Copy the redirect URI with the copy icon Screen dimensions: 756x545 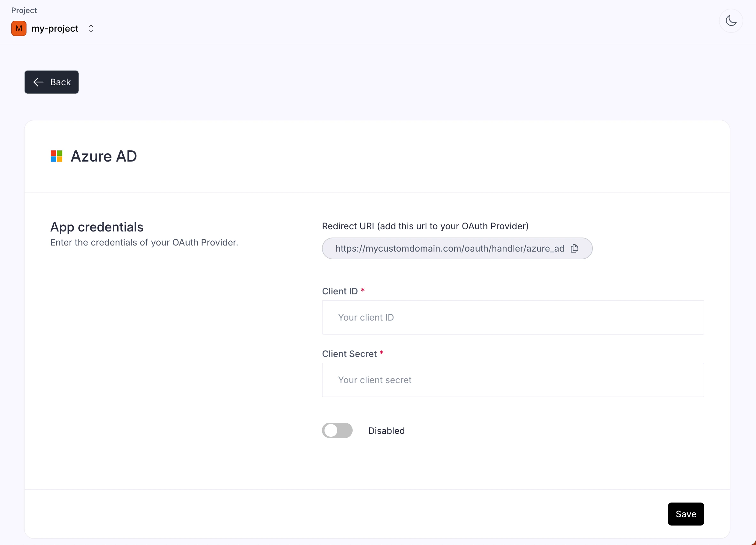[x=574, y=248]
